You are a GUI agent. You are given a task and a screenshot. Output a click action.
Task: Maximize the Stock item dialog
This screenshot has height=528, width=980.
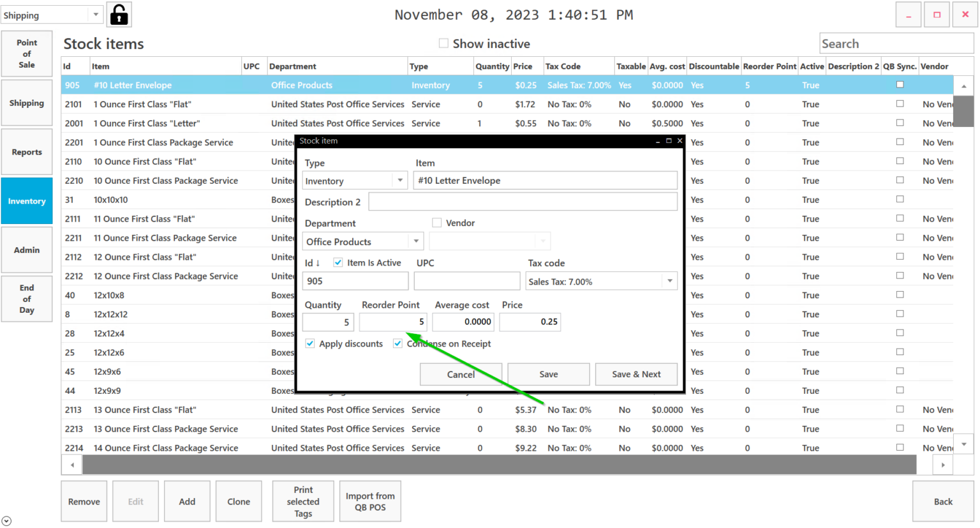coord(669,141)
